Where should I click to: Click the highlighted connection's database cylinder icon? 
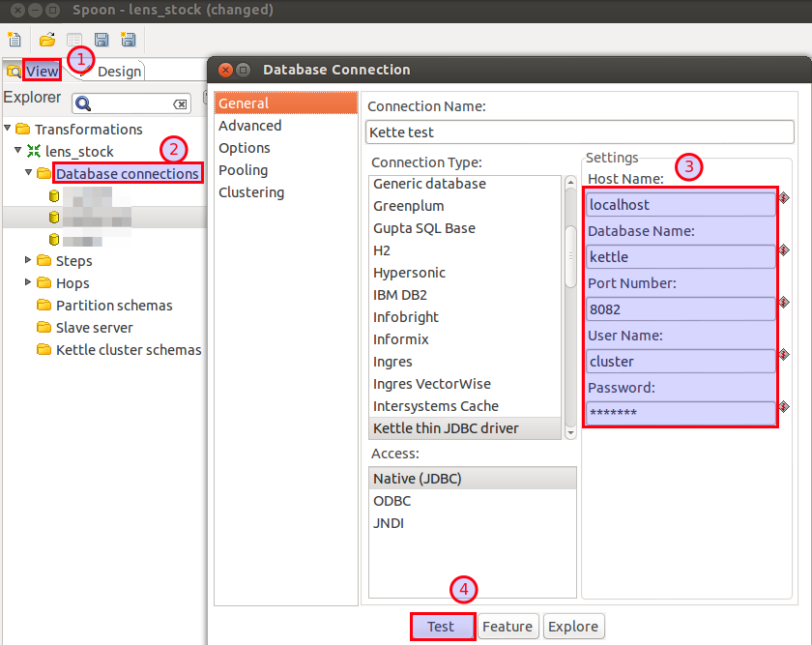54,218
